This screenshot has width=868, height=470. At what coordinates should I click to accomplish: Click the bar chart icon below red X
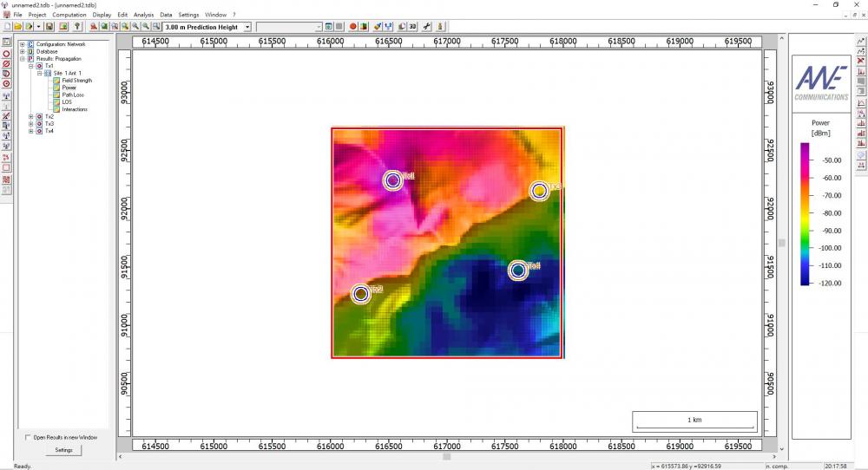coord(861,71)
